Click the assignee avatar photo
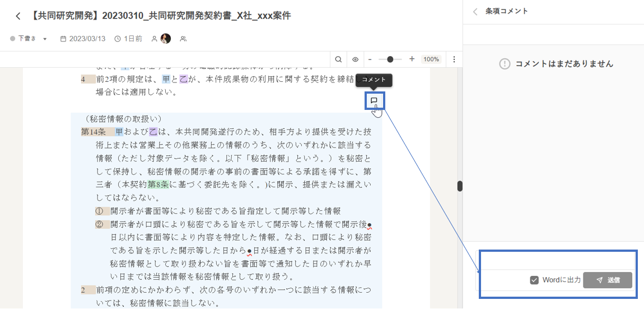Image resolution: width=644 pixels, height=309 pixels. pos(166,39)
